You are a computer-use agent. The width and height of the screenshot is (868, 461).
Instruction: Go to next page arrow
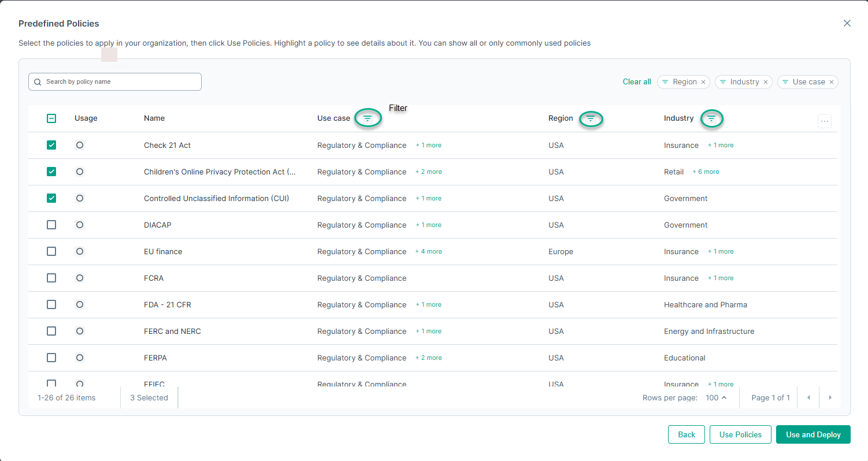pos(830,397)
